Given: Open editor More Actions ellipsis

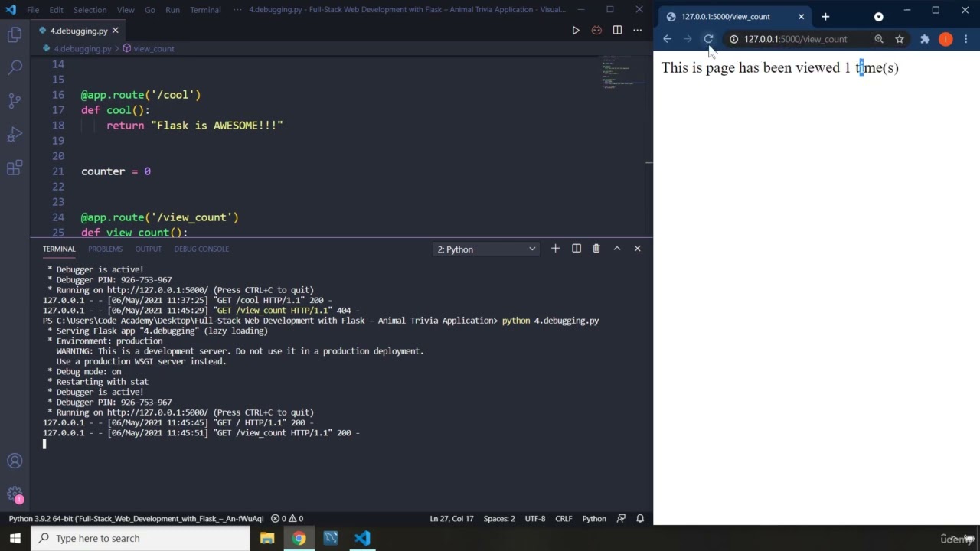Looking at the screenshot, I should (x=637, y=31).
